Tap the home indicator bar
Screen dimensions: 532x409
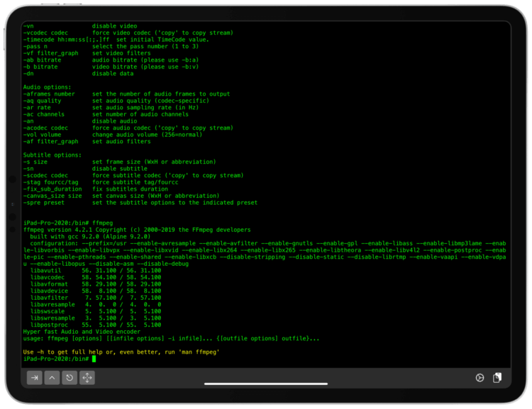click(x=266, y=384)
